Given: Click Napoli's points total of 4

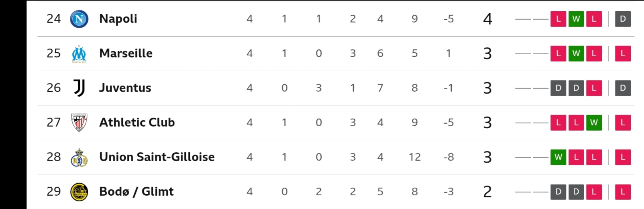Looking at the screenshot, I should point(487,19).
